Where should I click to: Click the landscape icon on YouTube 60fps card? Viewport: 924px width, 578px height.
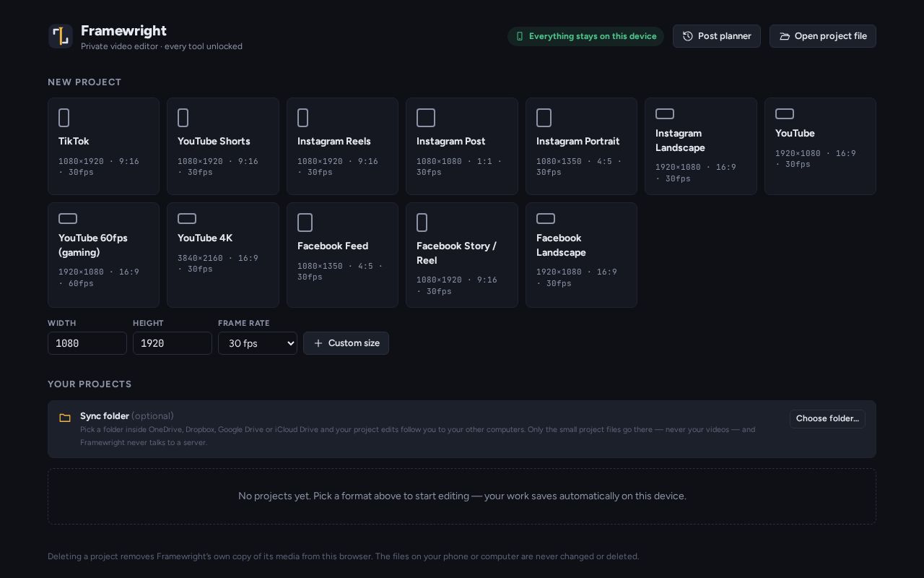(68, 218)
